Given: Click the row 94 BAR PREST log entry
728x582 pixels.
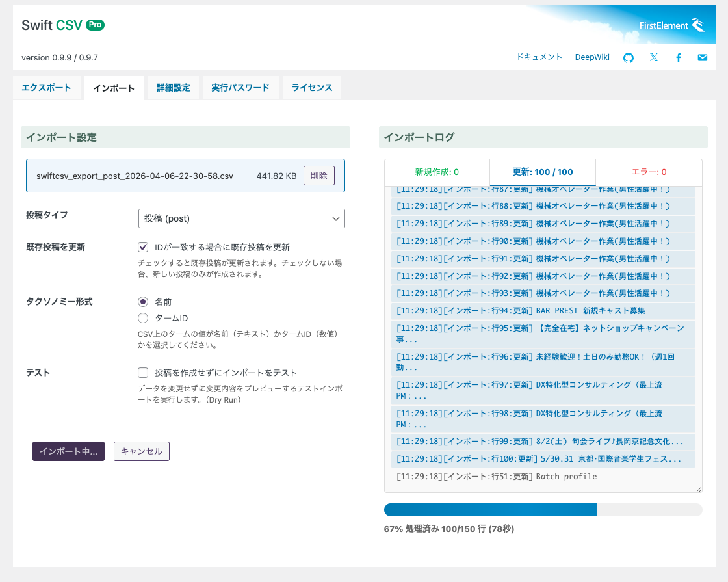Looking at the screenshot, I should pyautogui.click(x=543, y=311).
